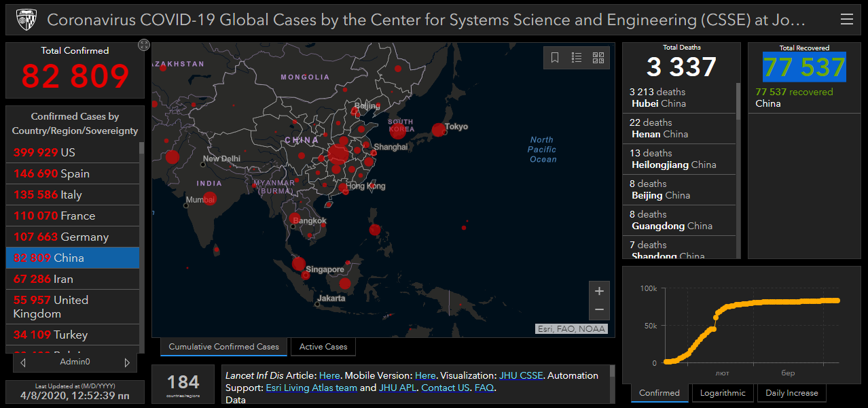Click the red case circle next to Tokyo
The image size is (868, 408).
[439, 130]
